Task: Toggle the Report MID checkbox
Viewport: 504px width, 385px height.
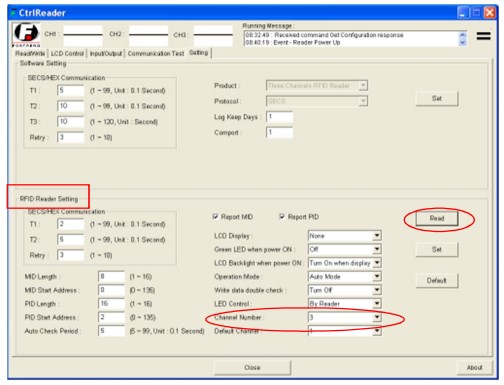Action: (x=215, y=217)
